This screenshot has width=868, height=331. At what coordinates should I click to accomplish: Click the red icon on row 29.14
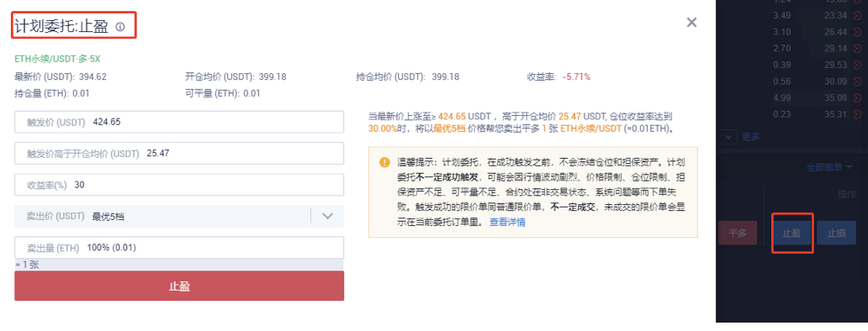(x=857, y=49)
